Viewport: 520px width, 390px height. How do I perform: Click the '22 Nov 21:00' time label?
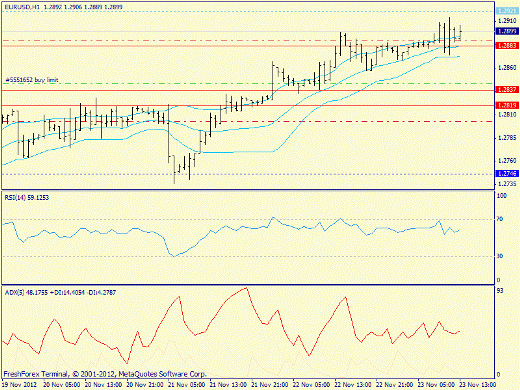pos(395,384)
